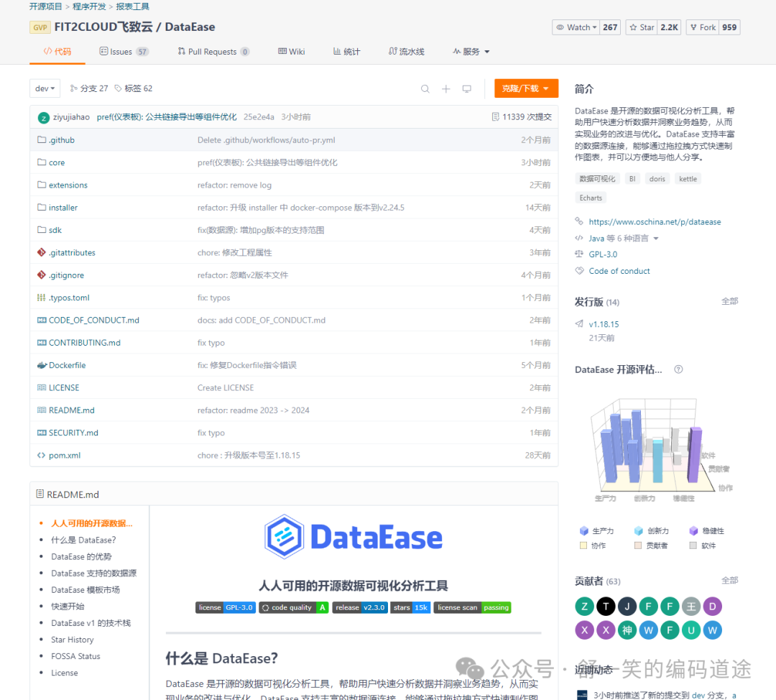Click the license GPL-3.0 badge

coord(226,607)
